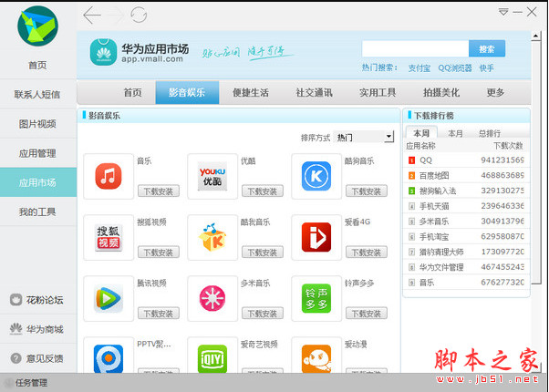Image resolution: width=549 pixels, height=392 pixels.
Task: Open the 酷我音乐 app icon
Action: (x=212, y=237)
